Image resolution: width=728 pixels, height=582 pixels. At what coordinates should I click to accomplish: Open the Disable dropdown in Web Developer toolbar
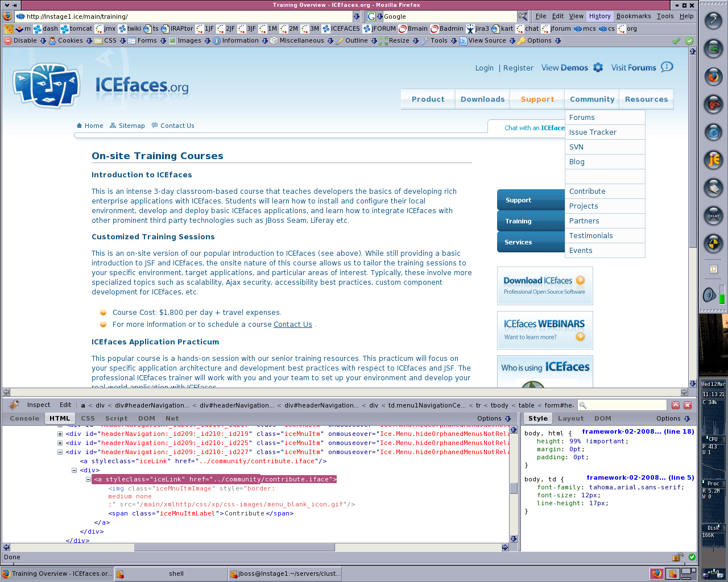pyautogui.click(x=25, y=41)
